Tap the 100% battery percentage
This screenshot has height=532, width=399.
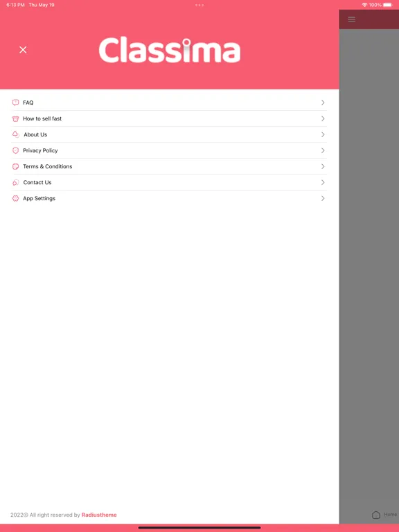[375, 5]
